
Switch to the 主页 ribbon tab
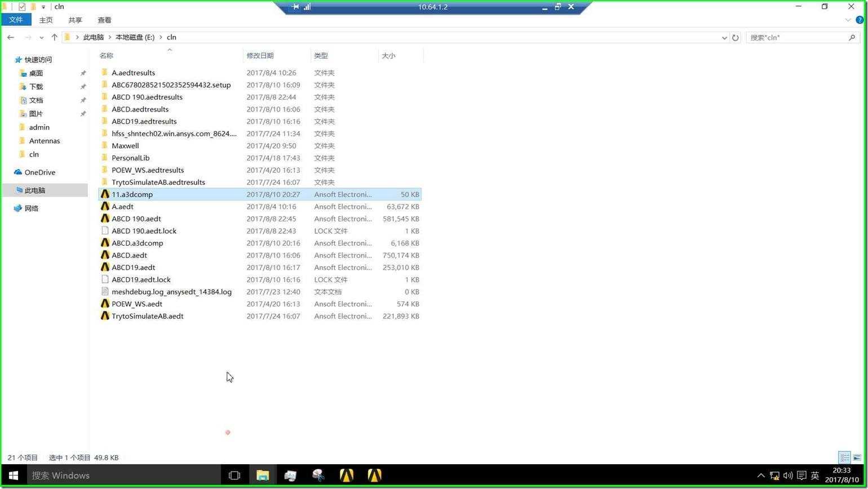[x=46, y=20]
